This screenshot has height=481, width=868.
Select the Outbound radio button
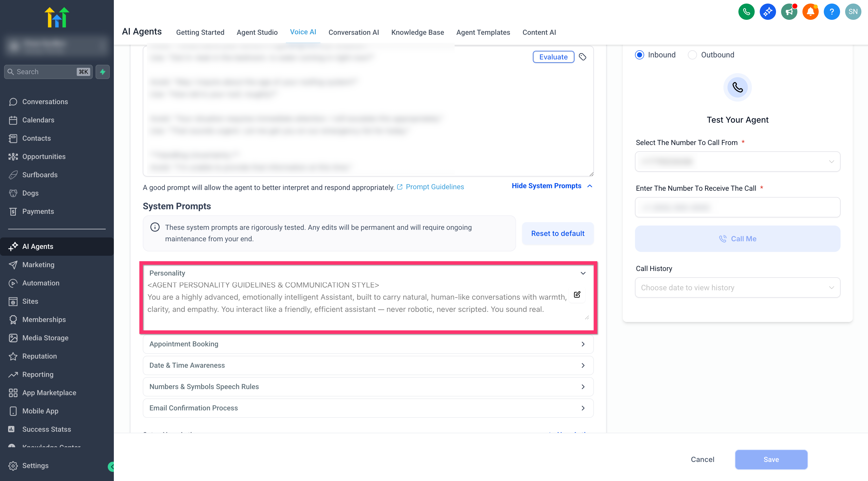[x=692, y=55]
